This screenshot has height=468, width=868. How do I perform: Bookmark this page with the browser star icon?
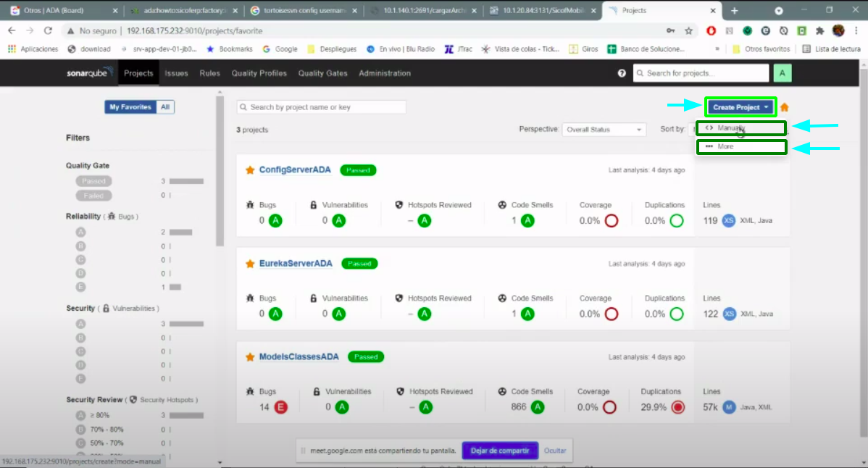(x=688, y=31)
